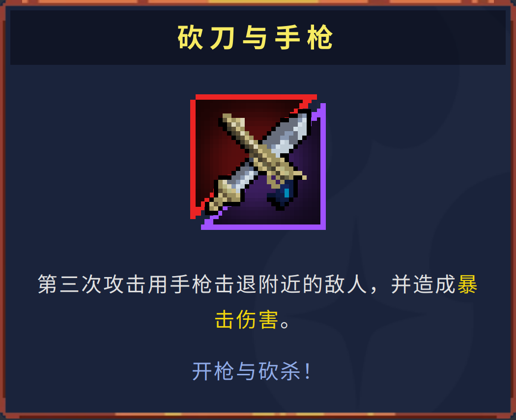Click the blue flavor text 开枪与砍杀!
Screen dimensions: 516x420
click(x=252, y=371)
